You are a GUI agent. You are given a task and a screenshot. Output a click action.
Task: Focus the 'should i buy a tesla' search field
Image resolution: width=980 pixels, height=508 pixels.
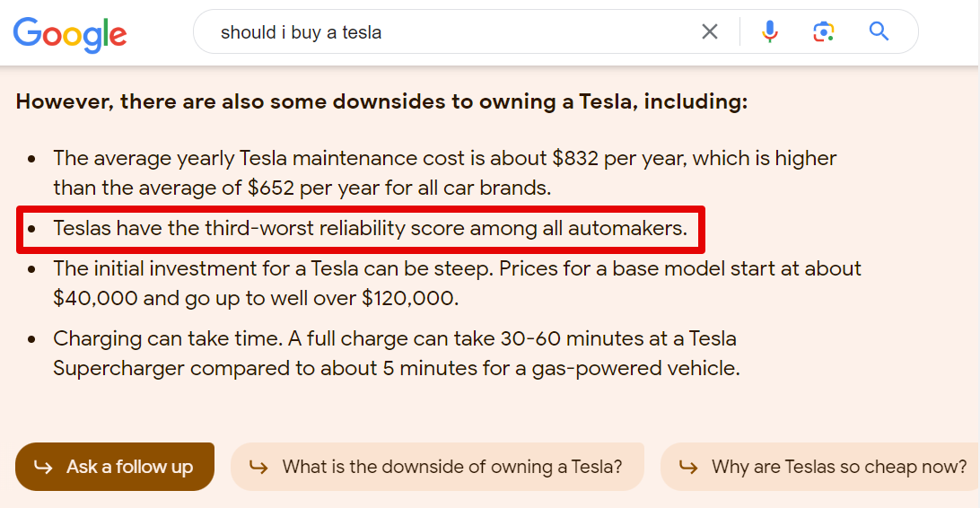pos(450,32)
